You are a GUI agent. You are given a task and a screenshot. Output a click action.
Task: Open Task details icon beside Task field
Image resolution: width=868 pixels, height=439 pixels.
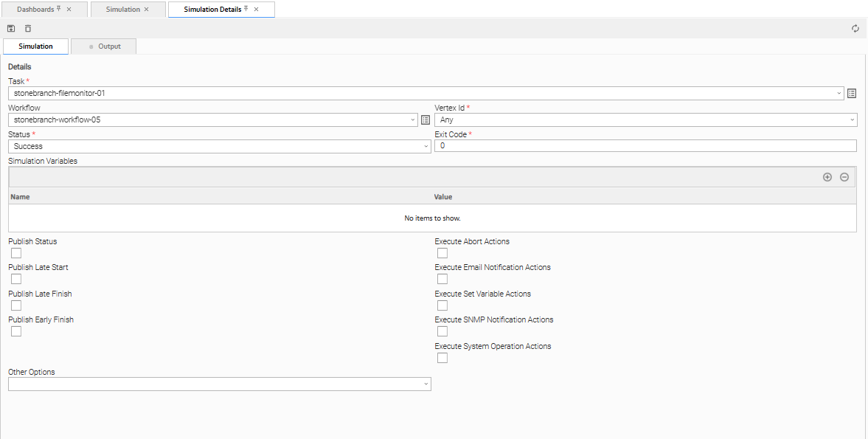click(852, 94)
